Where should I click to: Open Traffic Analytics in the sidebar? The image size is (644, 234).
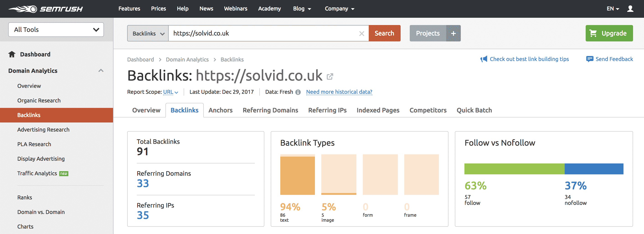point(37,173)
